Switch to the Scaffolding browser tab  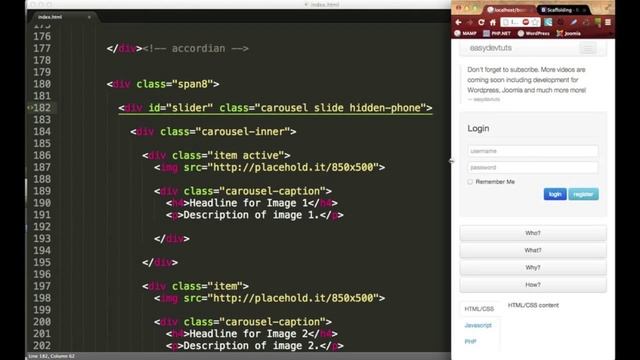(563, 10)
